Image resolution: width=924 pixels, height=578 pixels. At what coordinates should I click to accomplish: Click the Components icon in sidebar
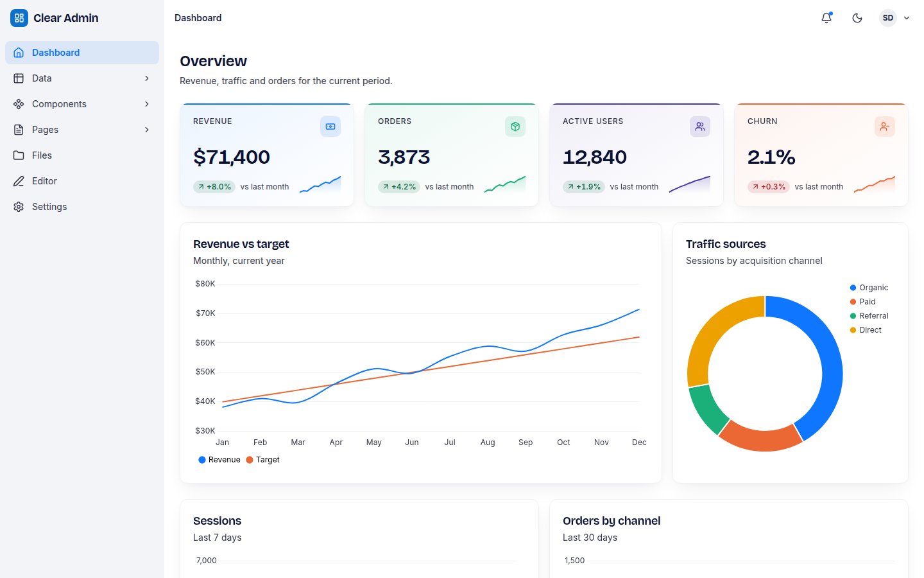(19, 104)
